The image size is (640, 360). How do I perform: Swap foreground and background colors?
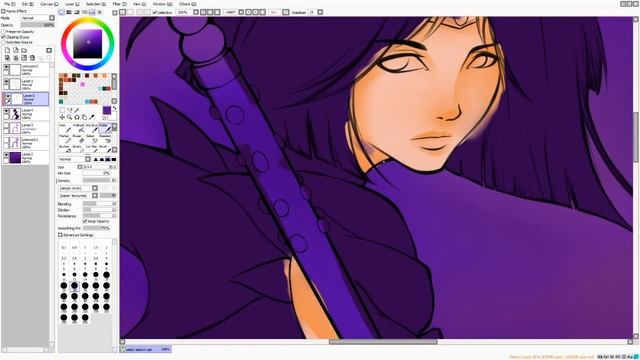pyautogui.click(x=115, y=108)
